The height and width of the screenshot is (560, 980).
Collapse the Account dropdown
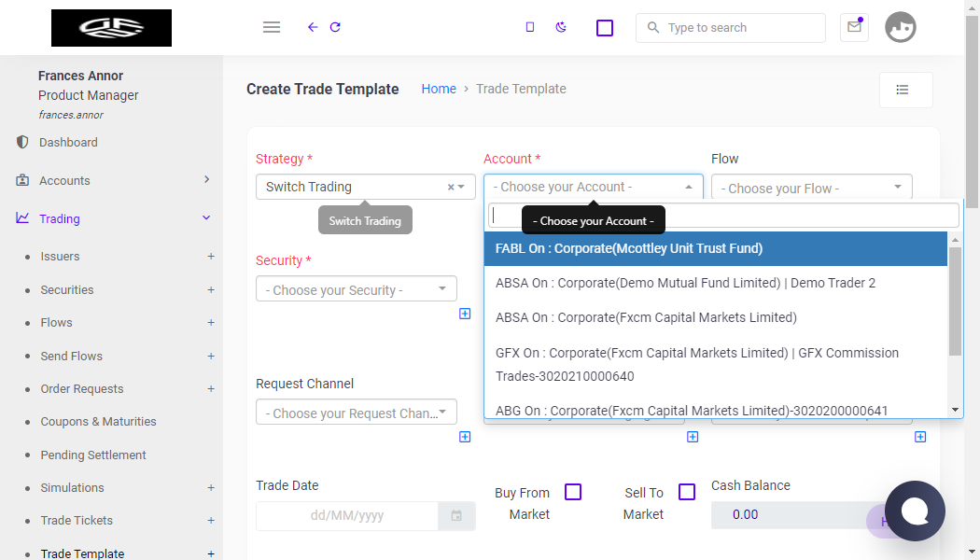tap(593, 187)
